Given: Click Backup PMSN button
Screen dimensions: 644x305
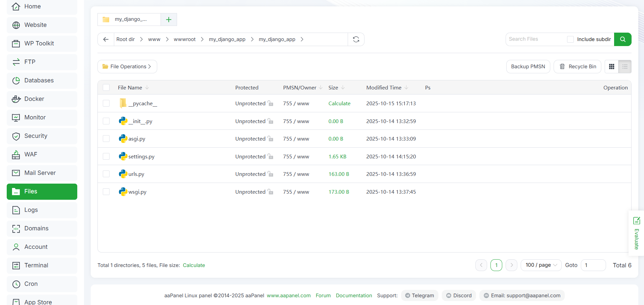Looking at the screenshot, I should 528,67.
